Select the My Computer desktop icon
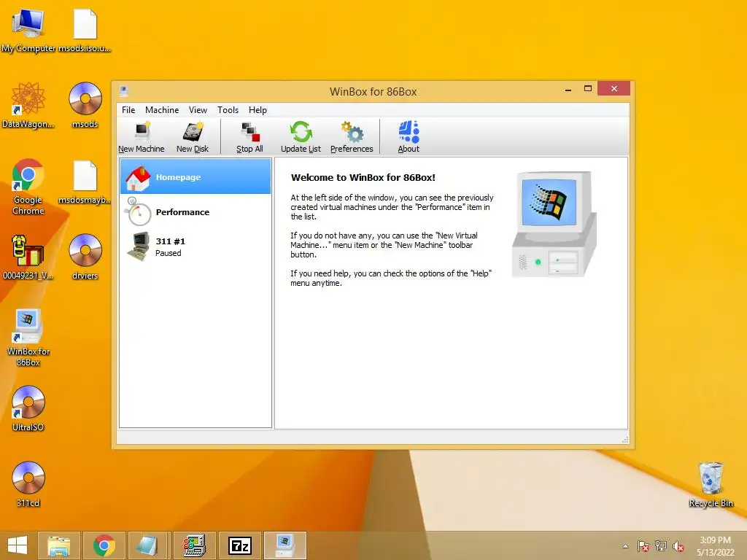 (x=28, y=31)
